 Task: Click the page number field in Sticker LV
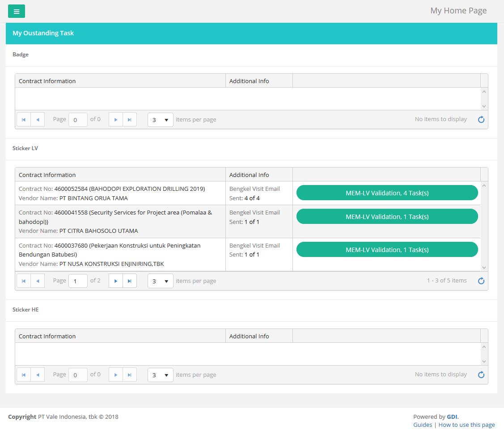pos(78,281)
